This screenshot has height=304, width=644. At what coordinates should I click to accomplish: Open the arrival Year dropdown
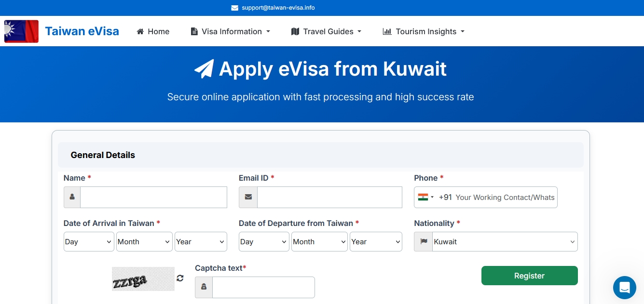click(201, 242)
